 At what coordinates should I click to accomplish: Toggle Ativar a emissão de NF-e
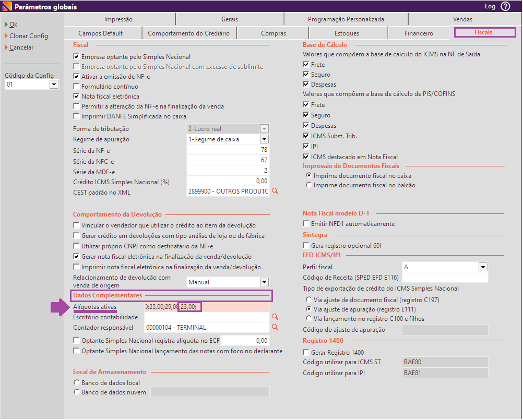(x=76, y=76)
